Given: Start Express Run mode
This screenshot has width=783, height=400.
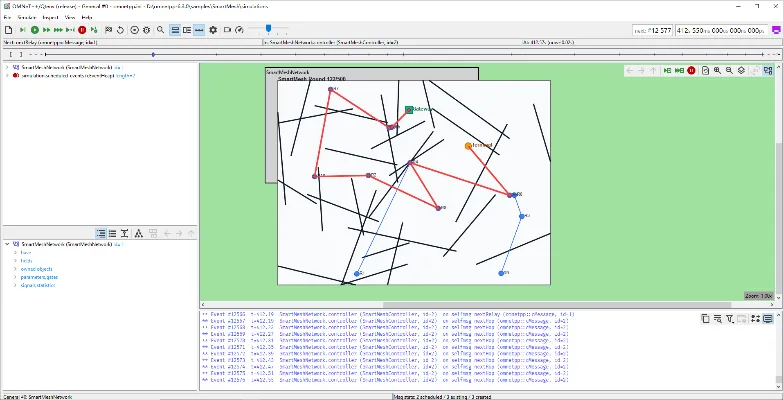Looking at the screenshot, I should click(58, 30).
